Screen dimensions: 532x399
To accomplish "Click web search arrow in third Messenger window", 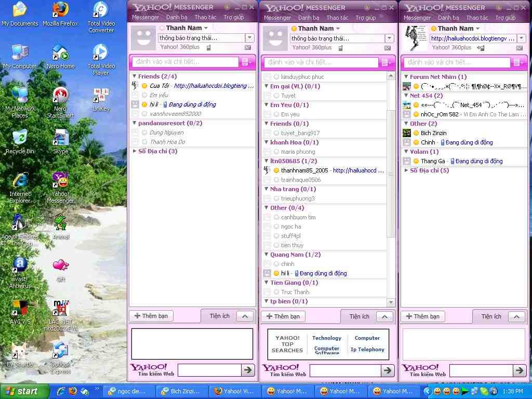I will pos(520,370).
